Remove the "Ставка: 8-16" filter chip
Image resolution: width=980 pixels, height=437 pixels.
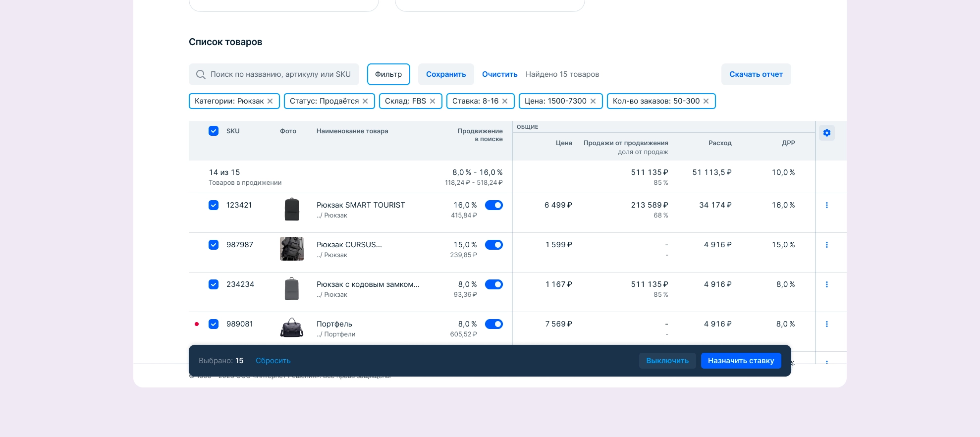click(x=505, y=101)
